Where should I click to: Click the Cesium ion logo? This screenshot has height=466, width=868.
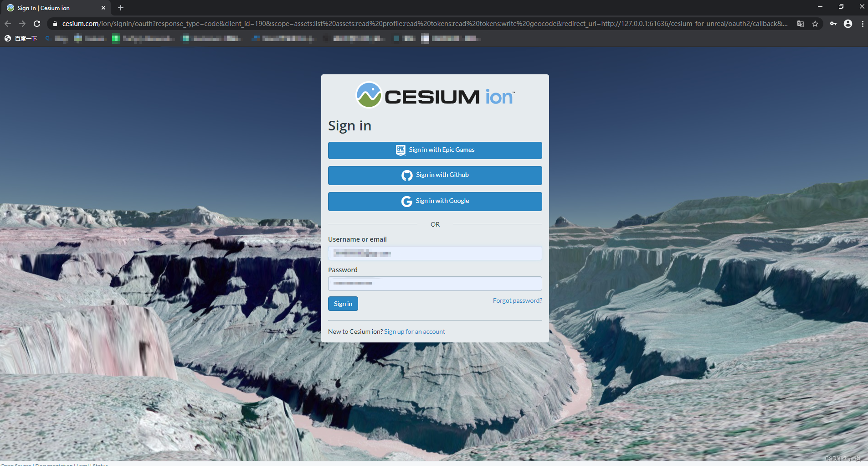(435, 95)
